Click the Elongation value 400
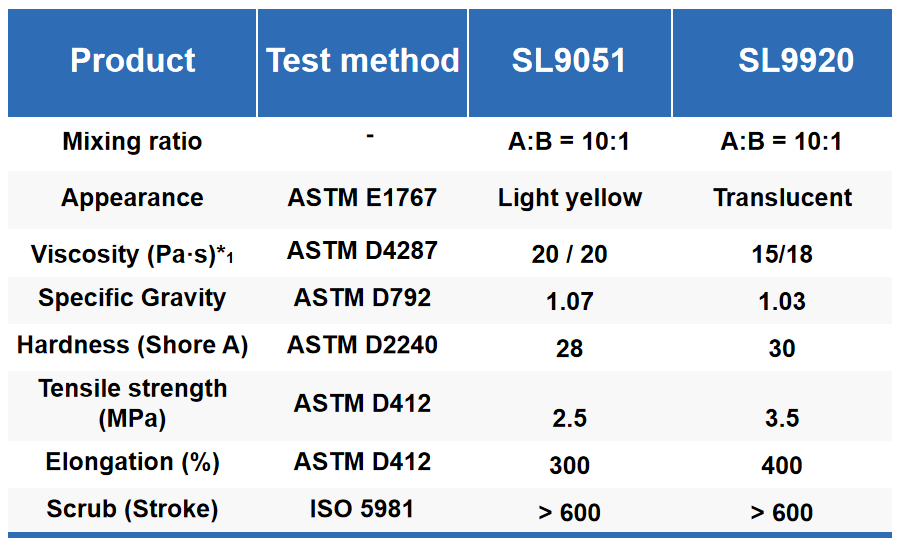The height and width of the screenshot is (550, 899). pyautogui.click(x=782, y=466)
